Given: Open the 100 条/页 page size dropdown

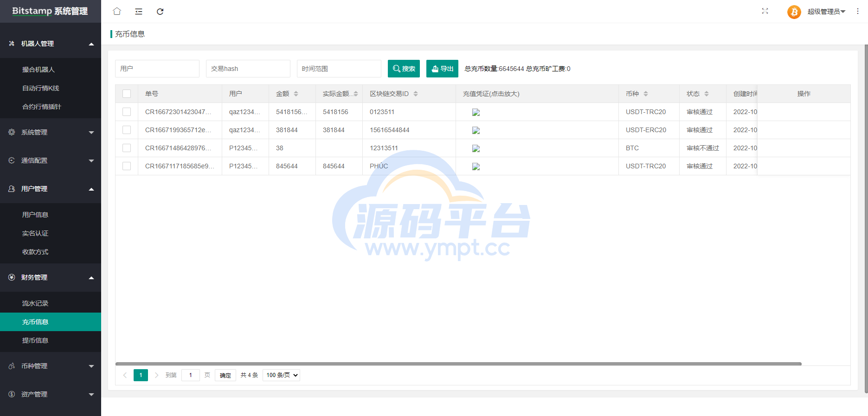Looking at the screenshot, I should coord(281,375).
